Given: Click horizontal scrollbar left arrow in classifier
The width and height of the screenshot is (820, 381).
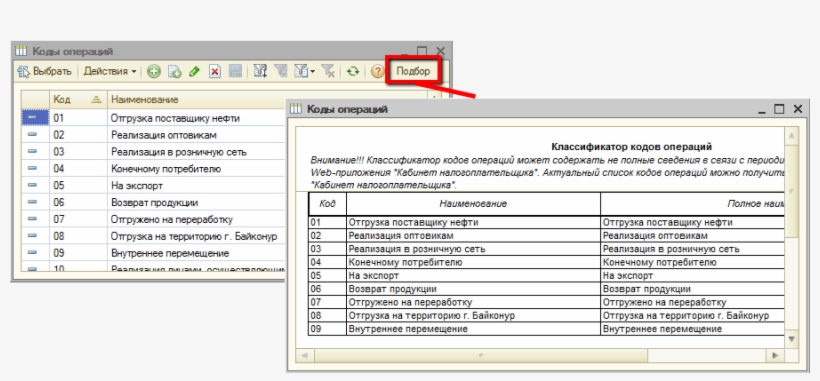Looking at the screenshot, I should click(x=304, y=356).
